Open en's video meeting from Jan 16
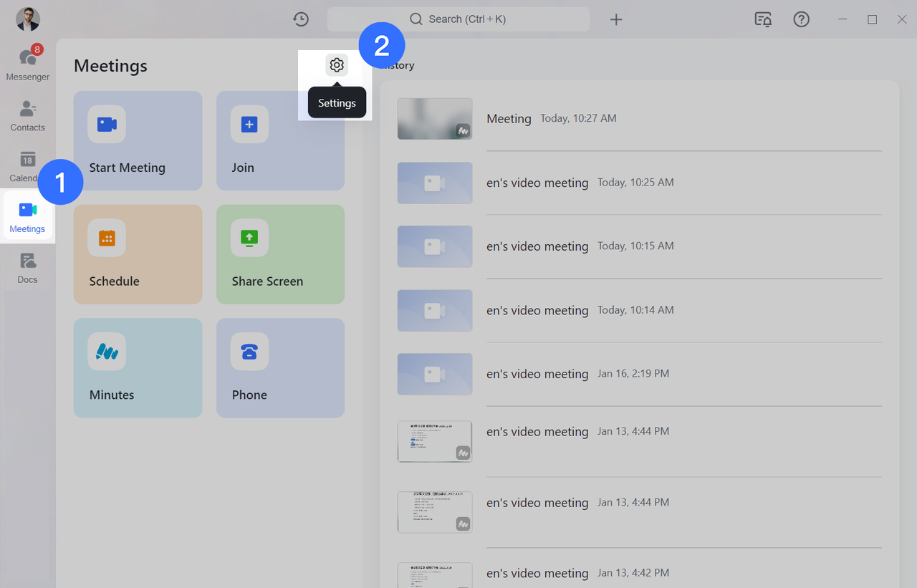 [537, 374]
